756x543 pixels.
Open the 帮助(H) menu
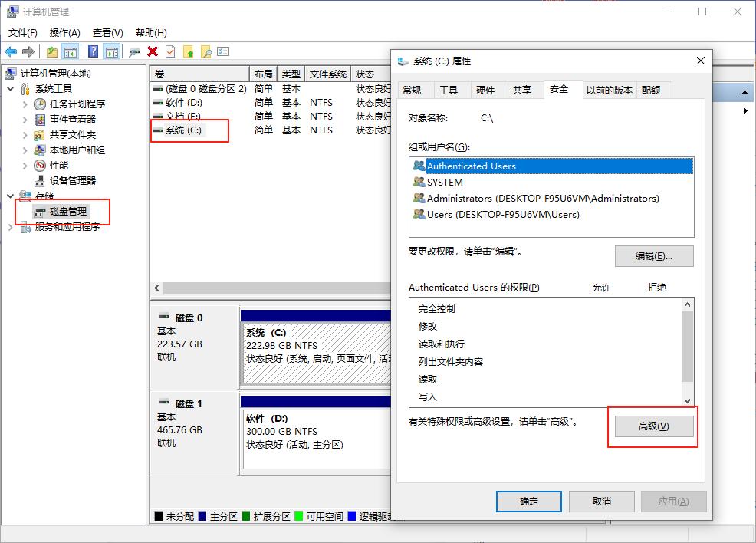pyautogui.click(x=151, y=33)
